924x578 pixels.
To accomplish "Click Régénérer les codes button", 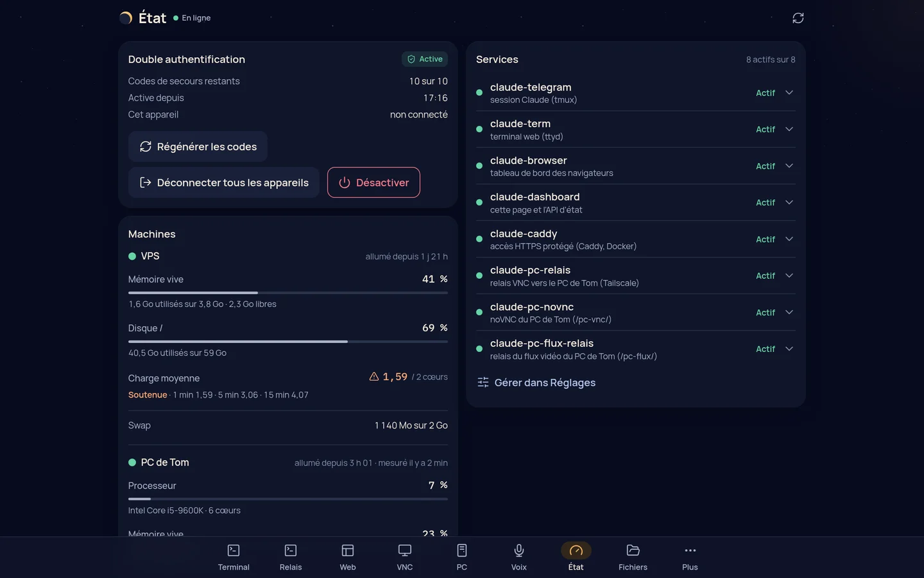I will [198, 146].
